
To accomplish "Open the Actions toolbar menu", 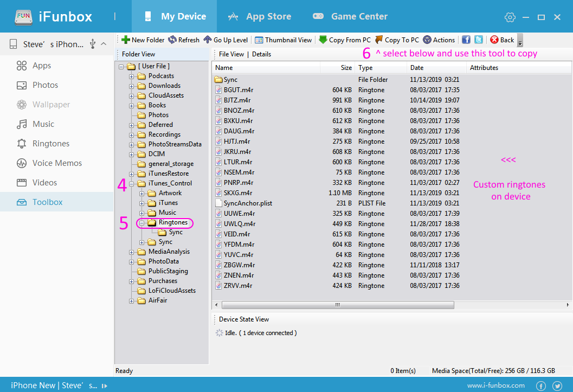I will tap(439, 40).
